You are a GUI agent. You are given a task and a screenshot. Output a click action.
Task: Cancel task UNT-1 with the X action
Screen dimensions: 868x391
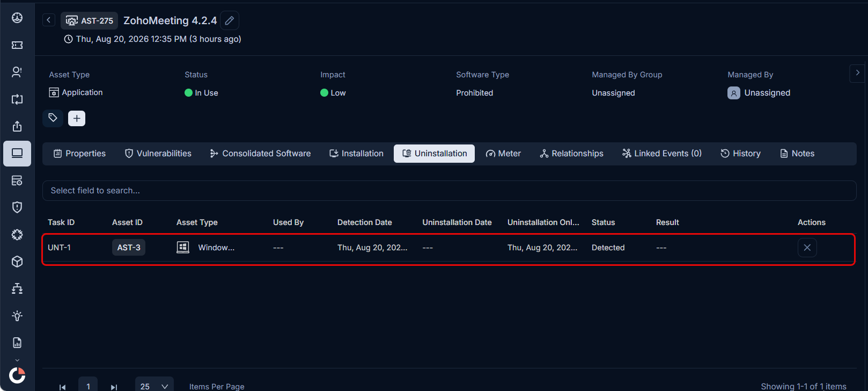(x=807, y=248)
